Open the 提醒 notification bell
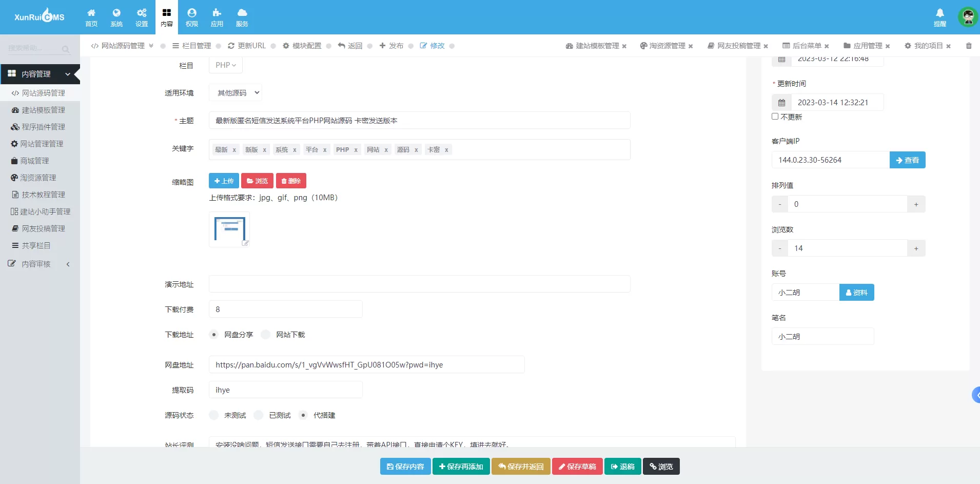This screenshot has height=484, width=980. coord(939,17)
